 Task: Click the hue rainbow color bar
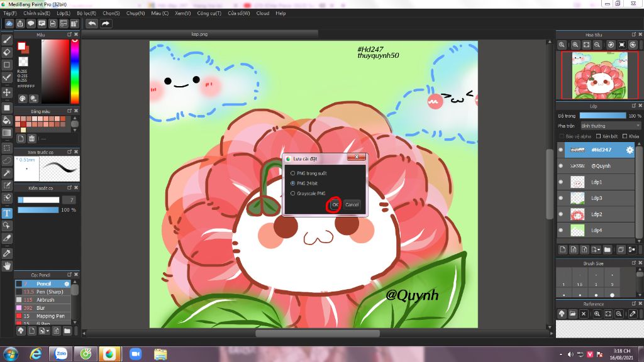coord(75,72)
